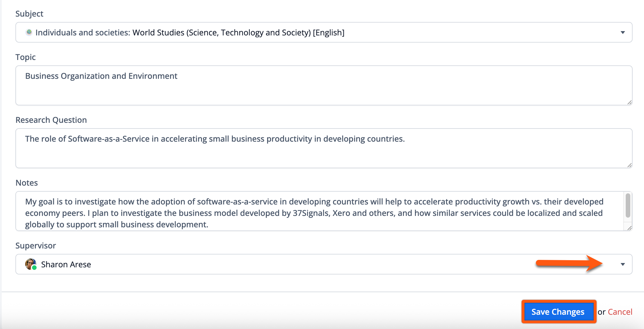Click the Research Question label
The height and width of the screenshot is (329, 644).
51,120
